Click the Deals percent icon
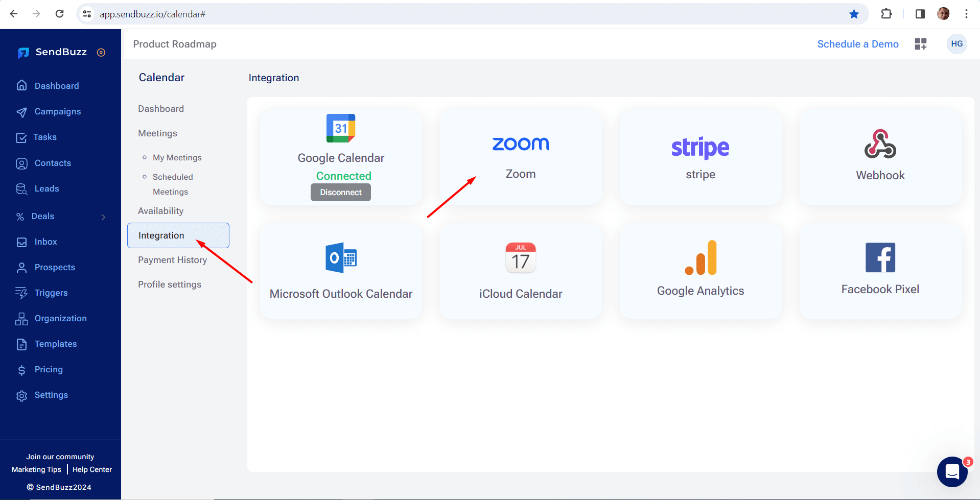 tap(20, 217)
